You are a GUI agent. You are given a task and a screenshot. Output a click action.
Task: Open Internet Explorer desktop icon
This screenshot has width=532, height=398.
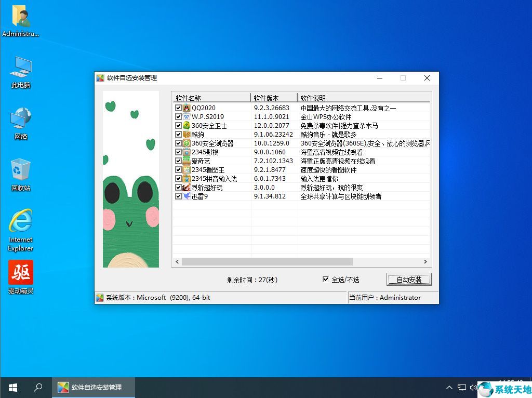click(21, 222)
